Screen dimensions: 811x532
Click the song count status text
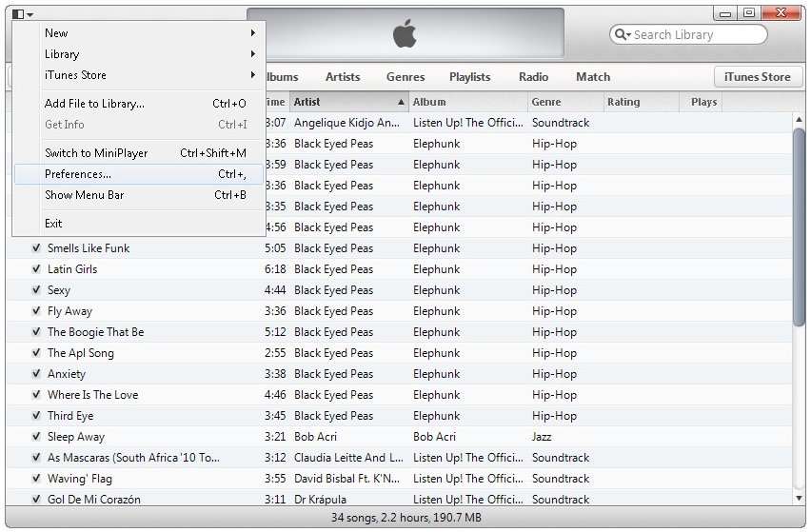coord(406,518)
